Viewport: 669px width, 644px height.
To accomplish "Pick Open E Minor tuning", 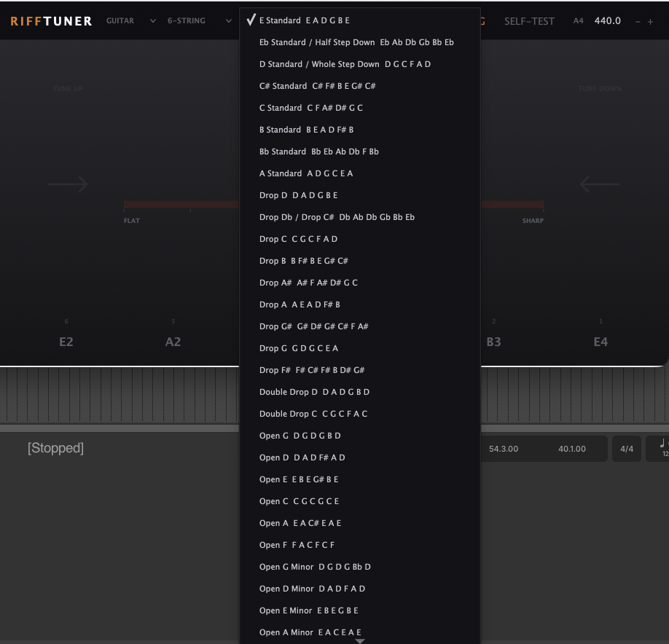I will pyautogui.click(x=360, y=610).
